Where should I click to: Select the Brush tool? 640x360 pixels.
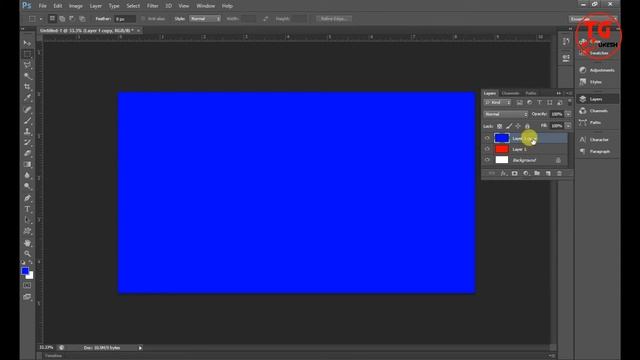(x=27, y=120)
